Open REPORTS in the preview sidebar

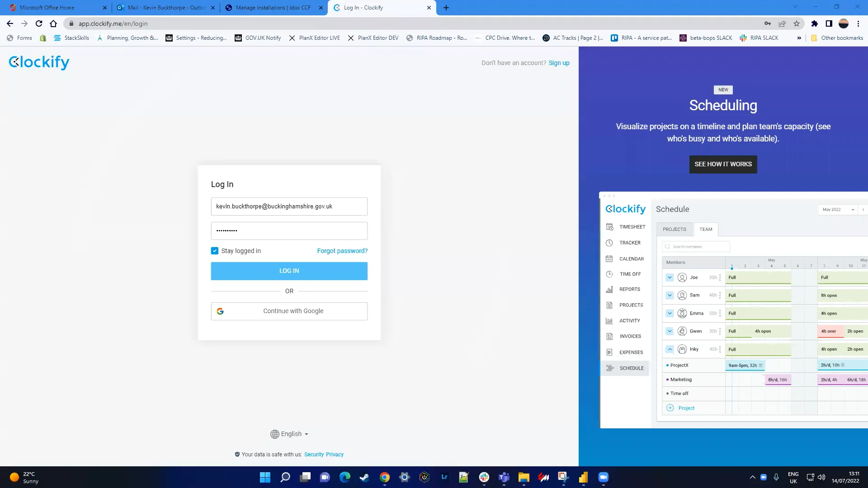pyautogui.click(x=623, y=289)
